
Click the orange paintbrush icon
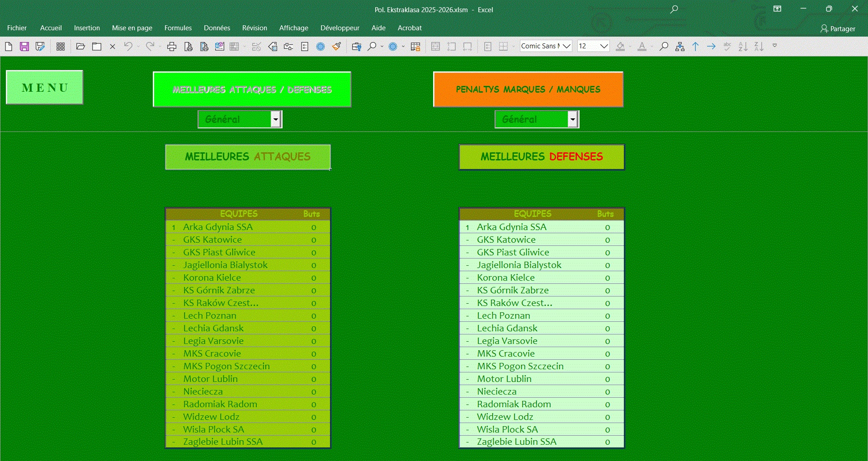[337, 46]
